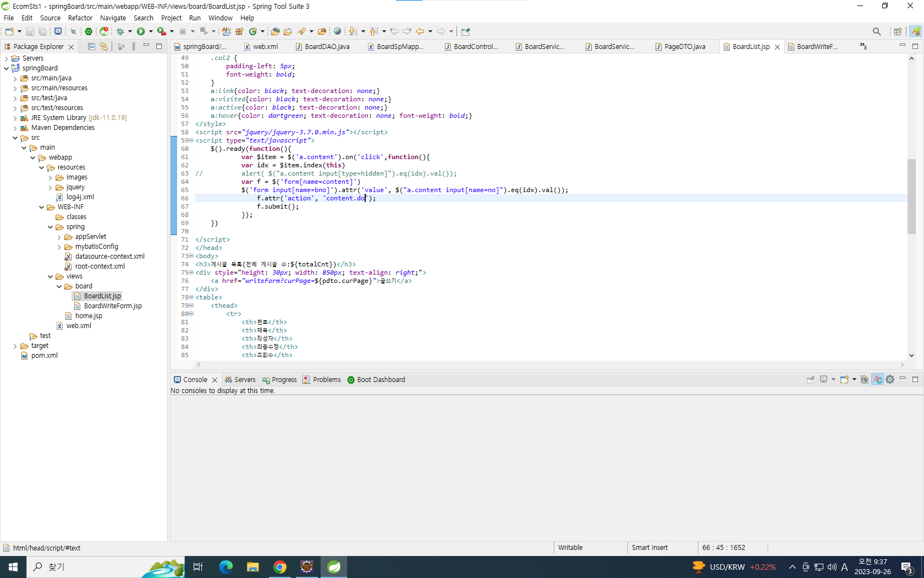Click Collapse All in Package Explorer
Image resolution: width=924 pixels, height=578 pixels.
[x=91, y=47]
